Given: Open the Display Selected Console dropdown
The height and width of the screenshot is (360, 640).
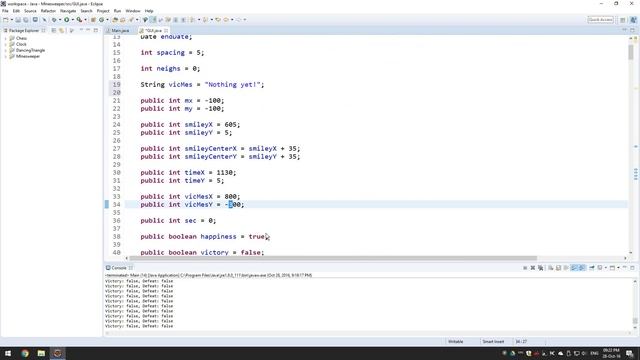Looking at the screenshot, I should (606, 268).
